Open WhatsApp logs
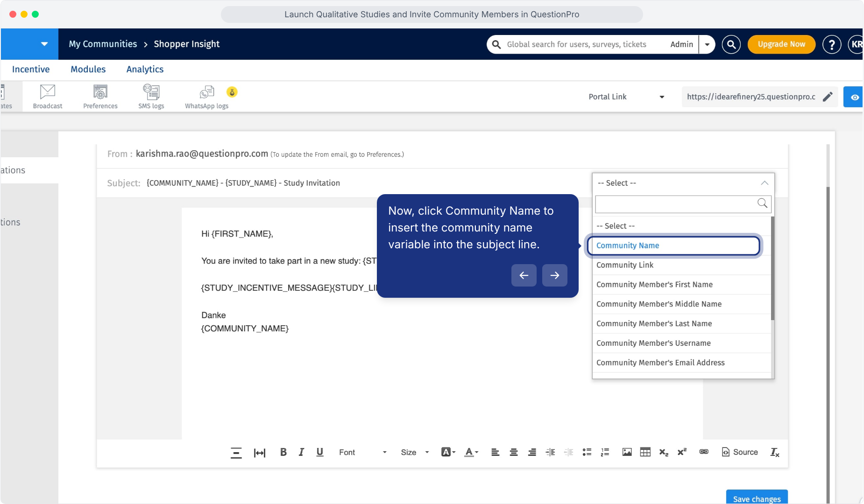The image size is (864, 504). [x=206, y=97]
